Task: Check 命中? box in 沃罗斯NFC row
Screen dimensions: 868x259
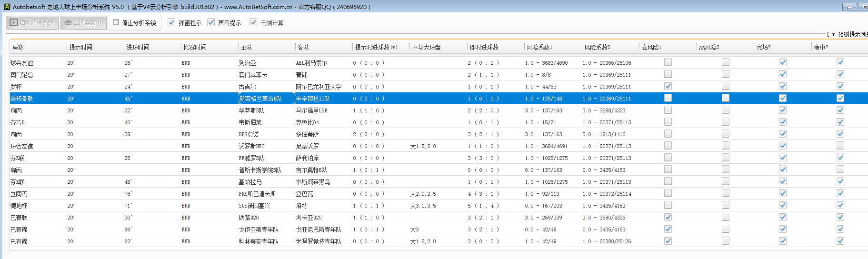Action: pos(840,146)
